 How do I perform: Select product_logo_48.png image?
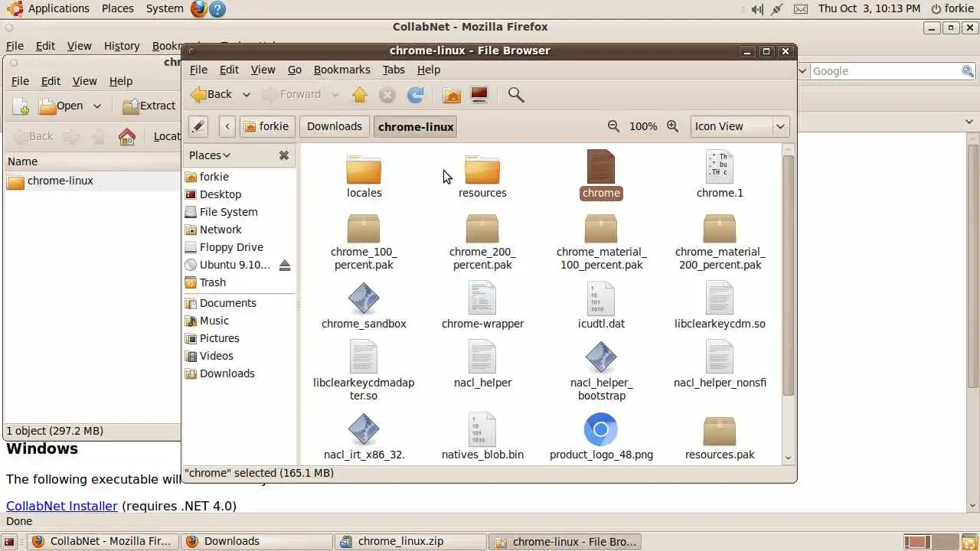coord(601,437)
